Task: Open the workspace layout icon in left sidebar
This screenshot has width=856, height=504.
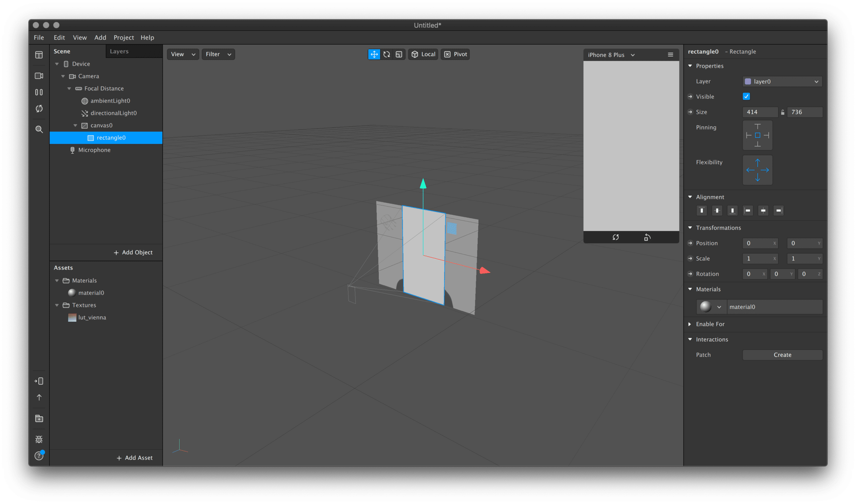Action: tap(39, 55)
